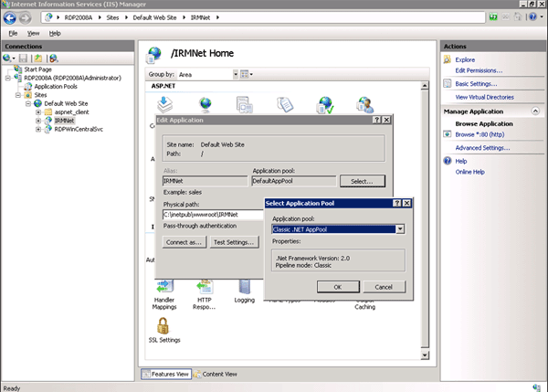This screenshot has height=392, width=548.
Task: Click the ? help button on Select Application Pool title
Action: click(397, 203)
